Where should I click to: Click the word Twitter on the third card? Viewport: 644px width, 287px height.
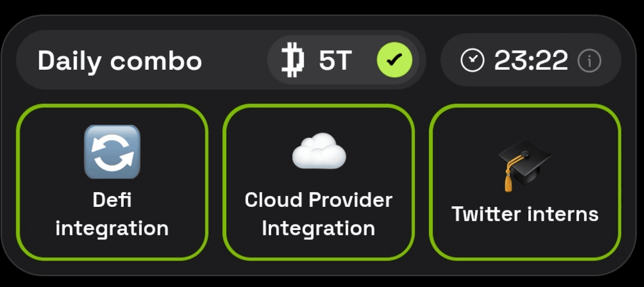click(486, 214)
